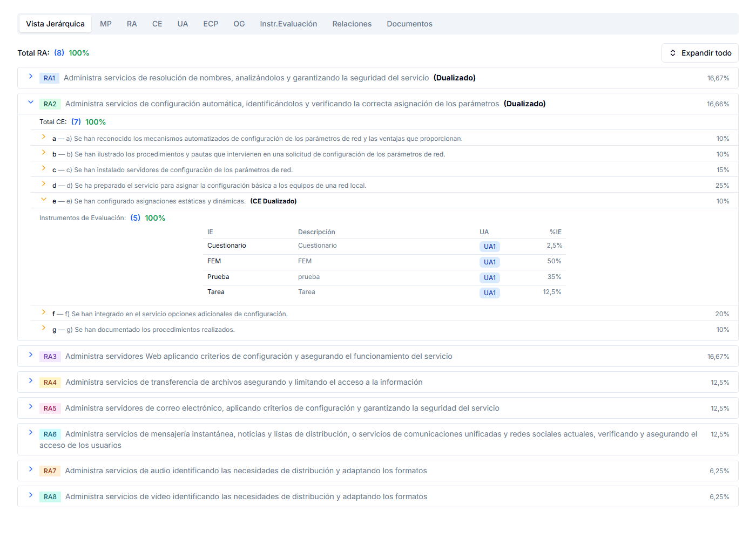
Task: Select the Vista Jerárquica tab
Action: 55,24
